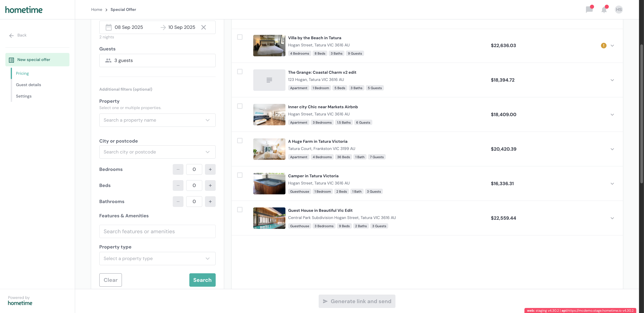644x313 pixels.
Task: Click the guests people icon
Action: click(x=108, y=60)
